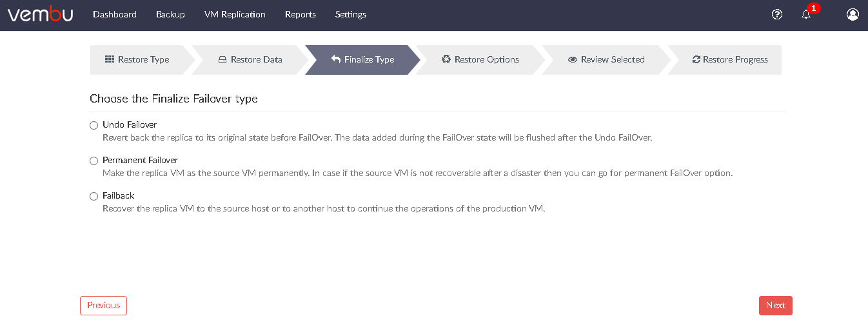Viewport: 868px width, 325px height.
Task: Go to the Dashboard
Action: [115, 14]
